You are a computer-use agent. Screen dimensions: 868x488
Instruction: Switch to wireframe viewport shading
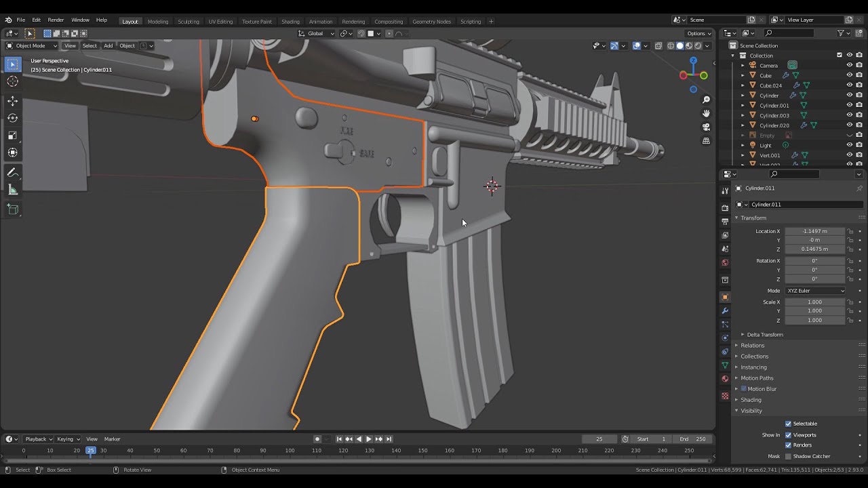[x=671, y=46]
